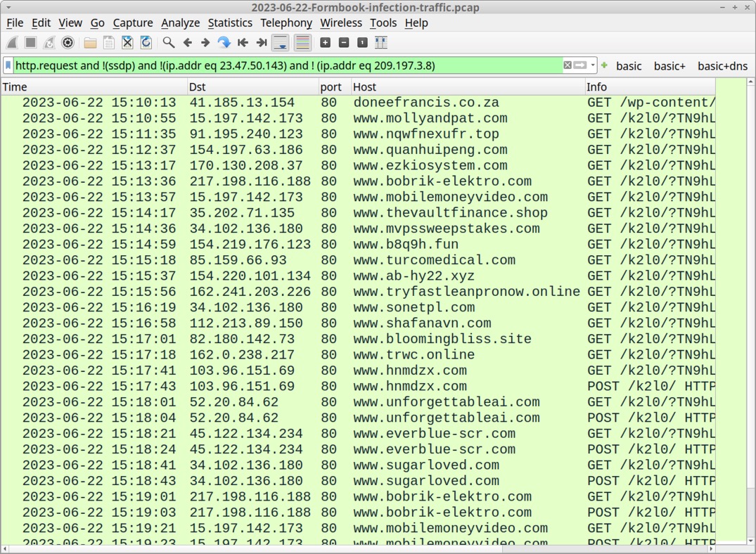This screenshot has width=756, height=554.
Task: Click the Go to specified packet icon
Action: (224, 42)
